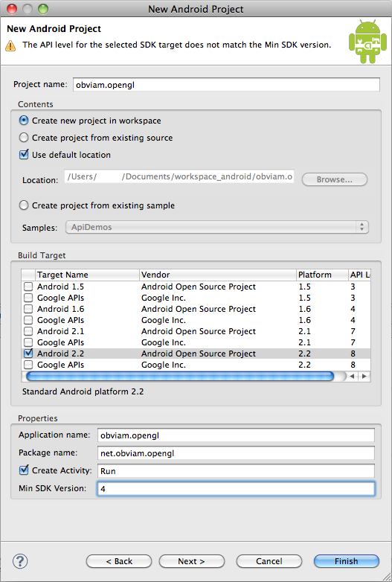Check the Android 1.5 target
The image size is (392, 582).
coord(28,287)
